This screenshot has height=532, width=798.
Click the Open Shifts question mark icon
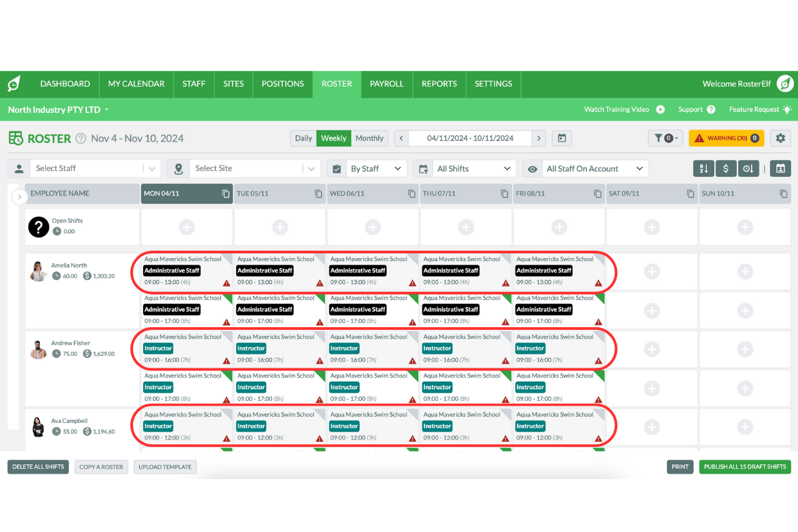39,227
